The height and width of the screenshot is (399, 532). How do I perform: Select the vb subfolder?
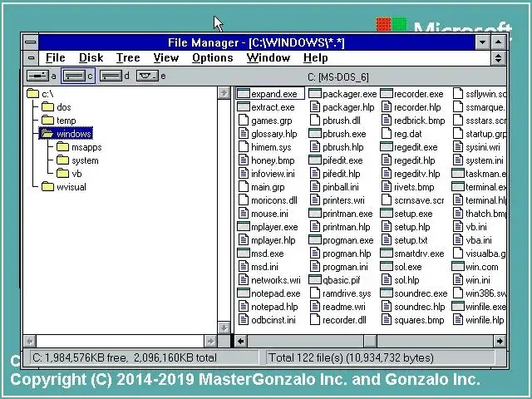pos(69,174)
